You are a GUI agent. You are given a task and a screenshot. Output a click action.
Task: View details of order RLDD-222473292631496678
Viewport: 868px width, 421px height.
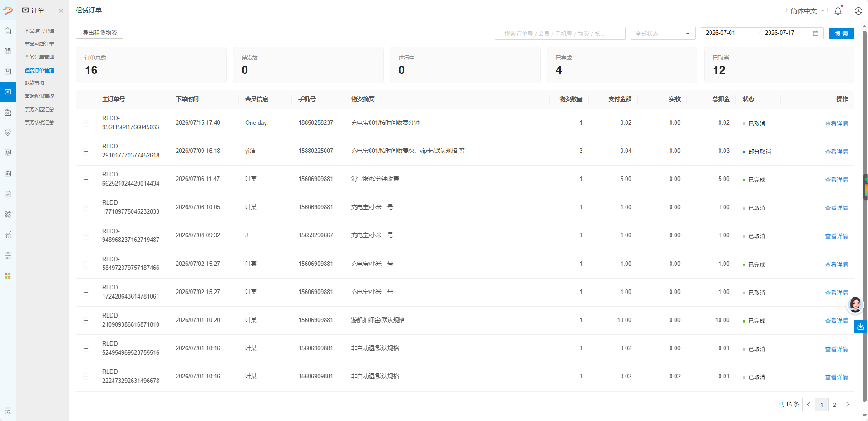click(x=836, y=377)
